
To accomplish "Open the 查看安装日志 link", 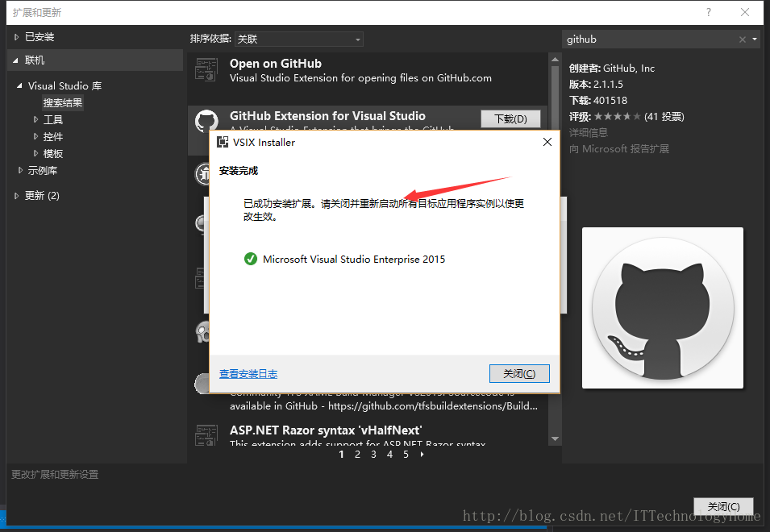I will click(248, 373).
